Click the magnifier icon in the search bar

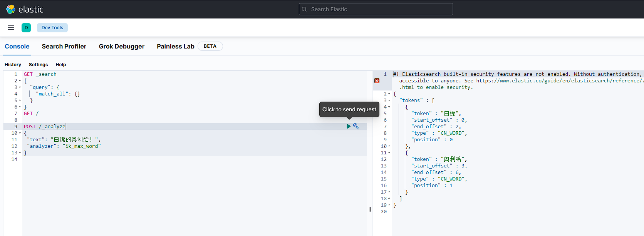tap(304, 9)
